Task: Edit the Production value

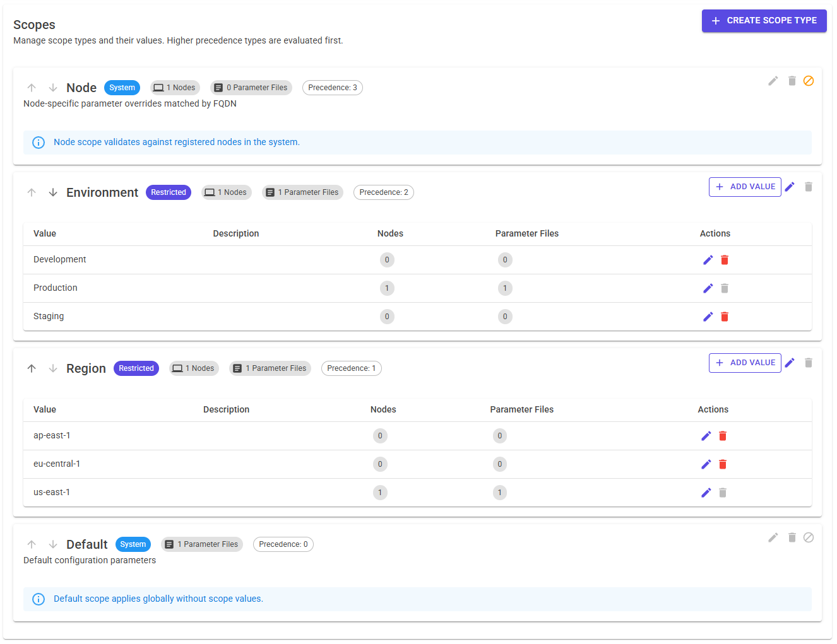Action: 708,288
